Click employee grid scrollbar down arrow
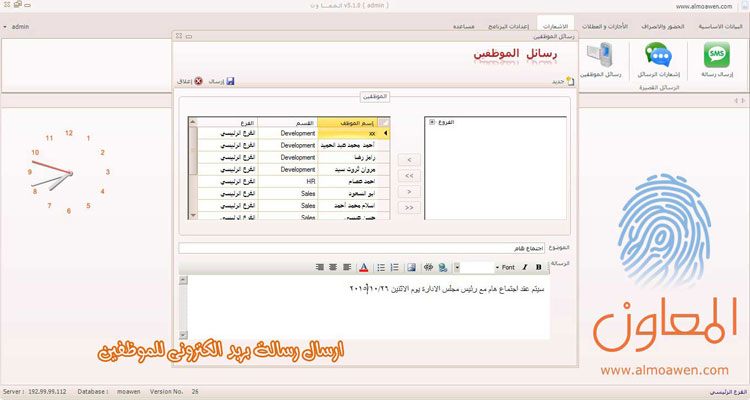 (193, 216)
